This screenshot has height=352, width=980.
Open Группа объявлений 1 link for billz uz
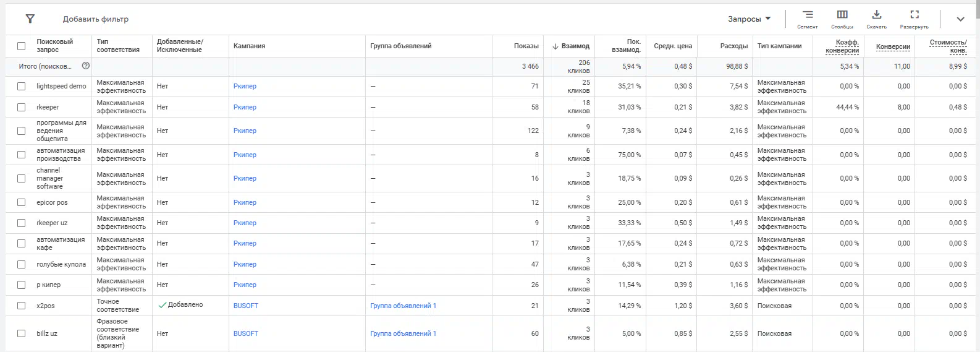[403, 333]
